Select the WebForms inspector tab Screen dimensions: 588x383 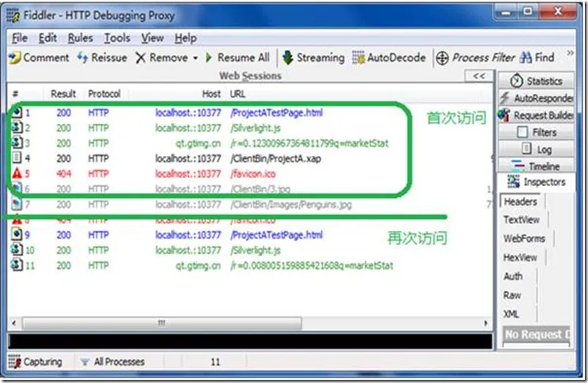(x=524, y=238)
